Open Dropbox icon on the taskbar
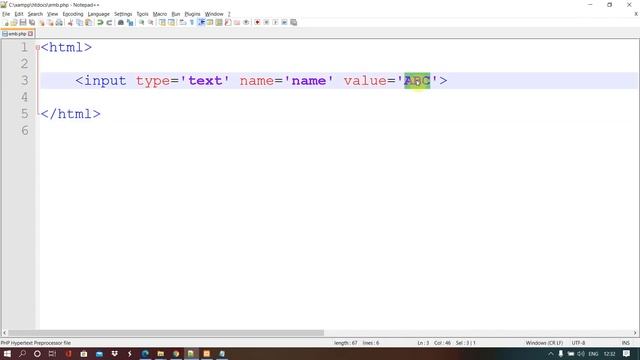Image resolution: width=640 pixels, height=360 pixels. click(114, 353)
